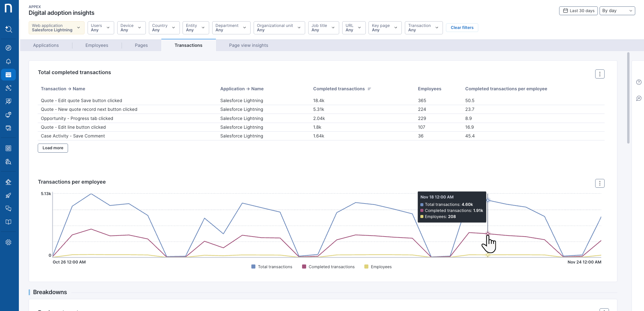
Task: Open Total completed transactions three-dot menu
Action: pyautogui.click(x=600, y=74)
